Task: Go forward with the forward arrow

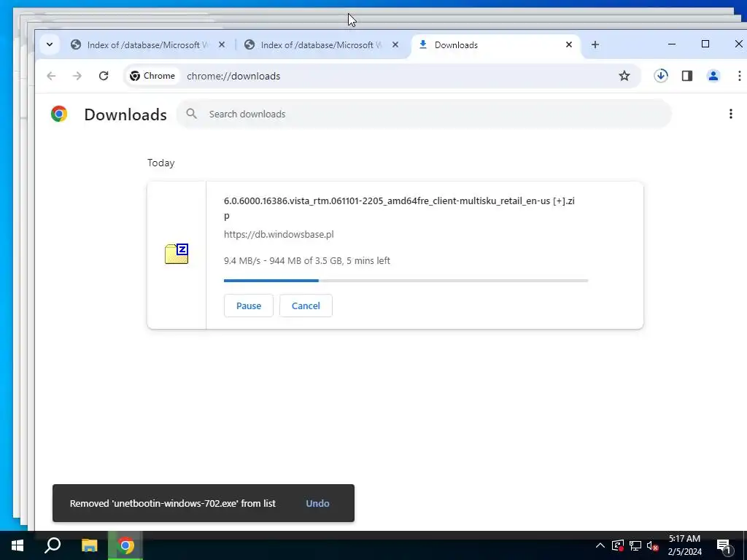Action: click(77, 76)
